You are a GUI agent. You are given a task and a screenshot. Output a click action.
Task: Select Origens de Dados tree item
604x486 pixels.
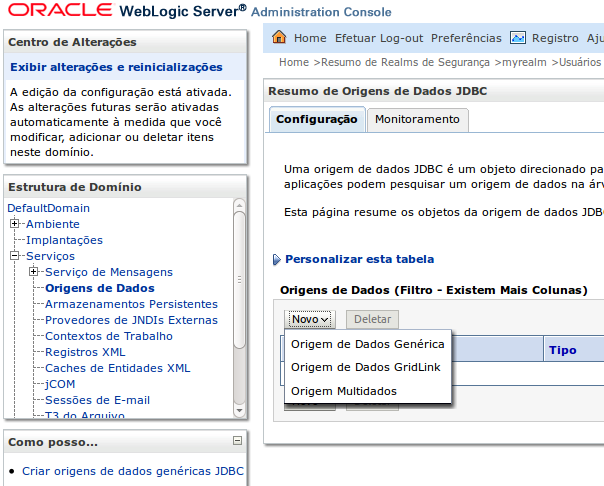pyautogui.click(x=100, y=288)
